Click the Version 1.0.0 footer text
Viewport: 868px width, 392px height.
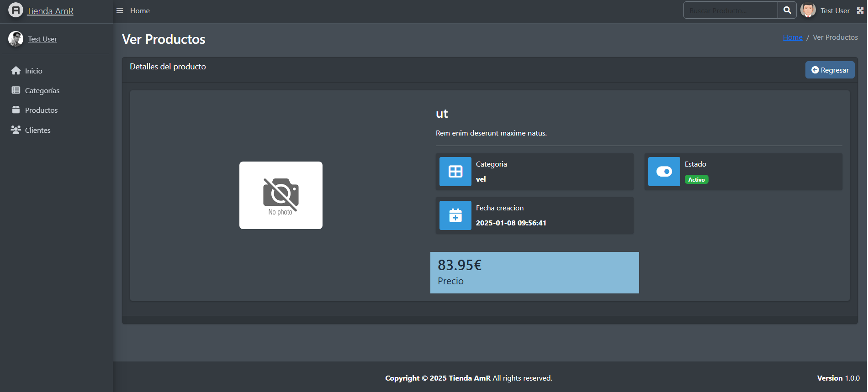[x=838, y=378]
